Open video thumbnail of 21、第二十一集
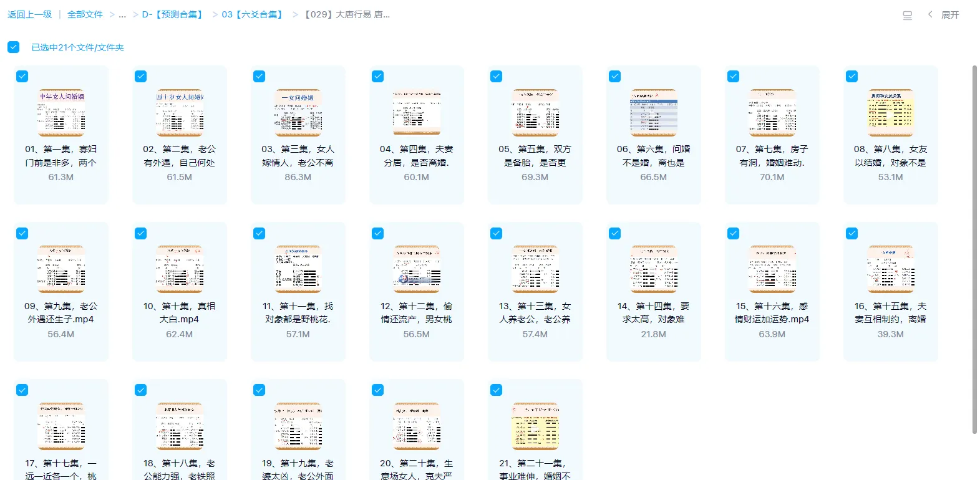The image size is (980, 480). click(535, 426)
